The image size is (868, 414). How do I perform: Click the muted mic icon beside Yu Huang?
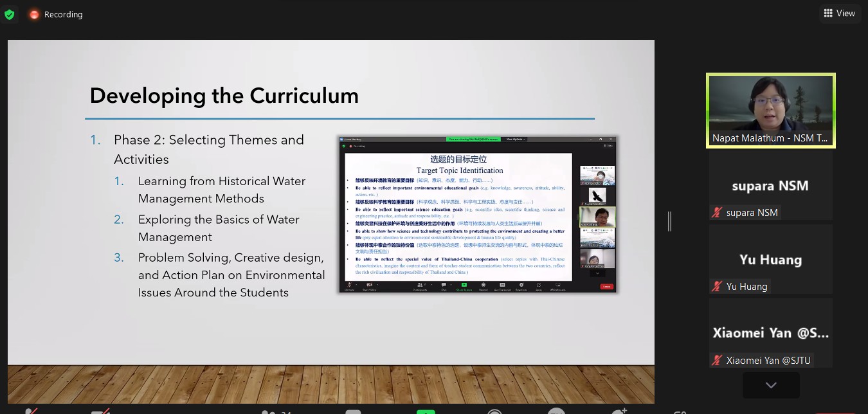(x=717, y=287)
